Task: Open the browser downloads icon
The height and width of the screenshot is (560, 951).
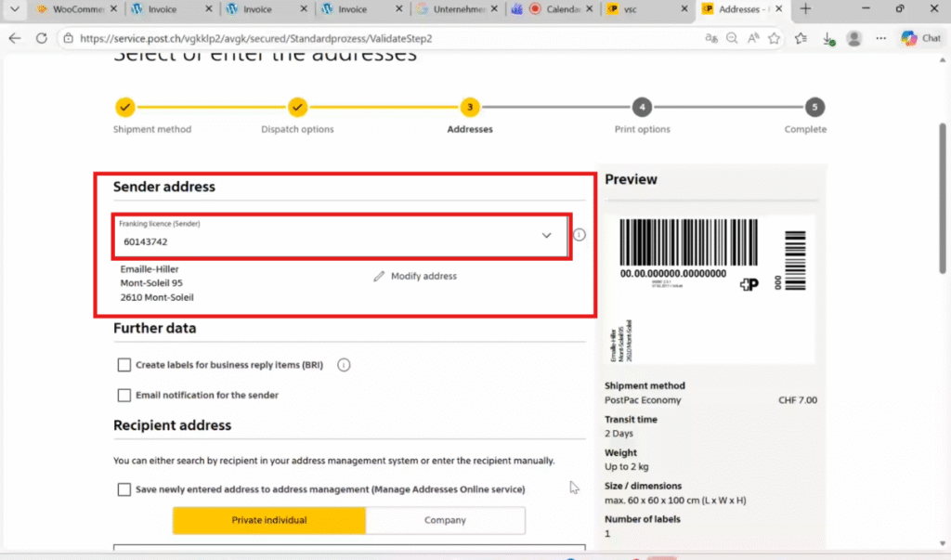Action: [828, 39]
